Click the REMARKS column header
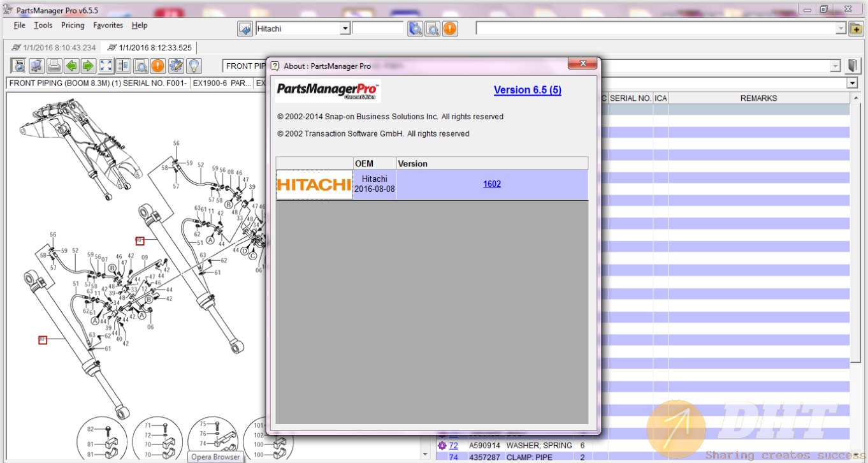This screenshot has height=463, width=868. [758, 98]
